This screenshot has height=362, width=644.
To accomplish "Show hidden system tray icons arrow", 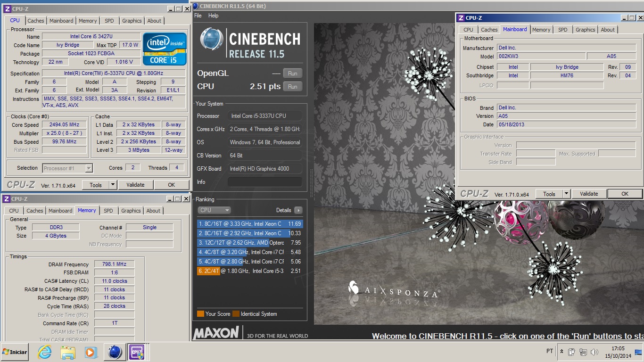I will 561,352.
